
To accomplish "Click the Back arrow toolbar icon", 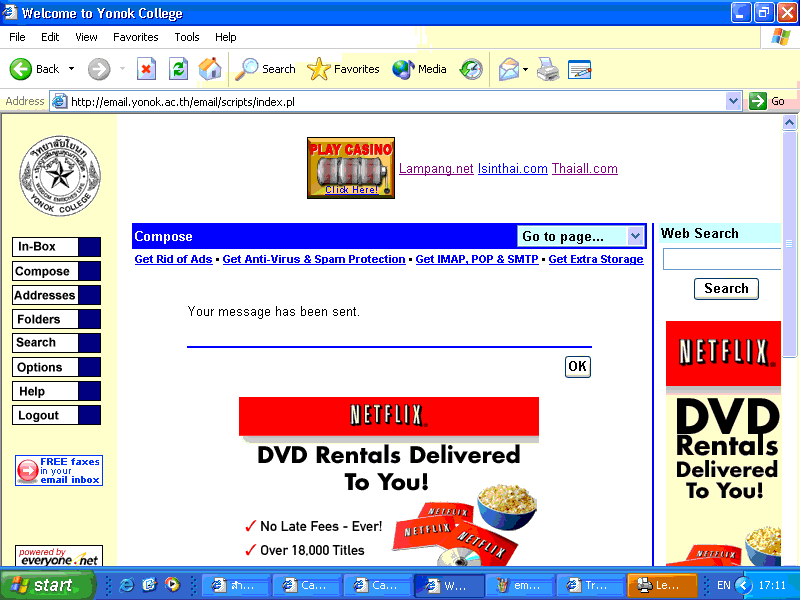I will coord(22,69).
